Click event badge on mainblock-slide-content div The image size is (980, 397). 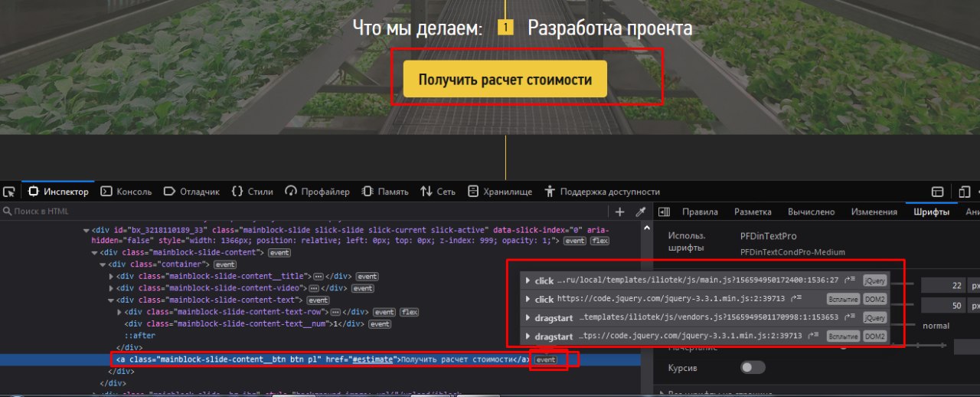tap(279, 252)
